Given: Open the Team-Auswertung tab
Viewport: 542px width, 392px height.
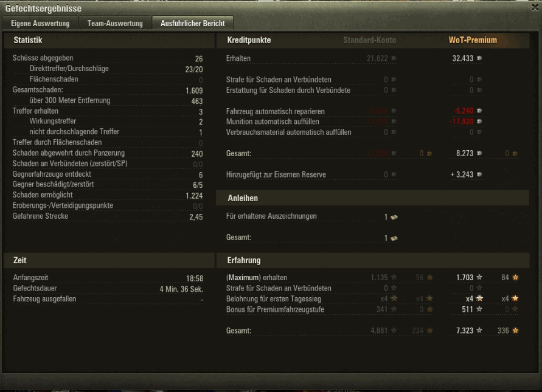Looking at the screenshot, I should pyautogui.click(x=115, y=24).
